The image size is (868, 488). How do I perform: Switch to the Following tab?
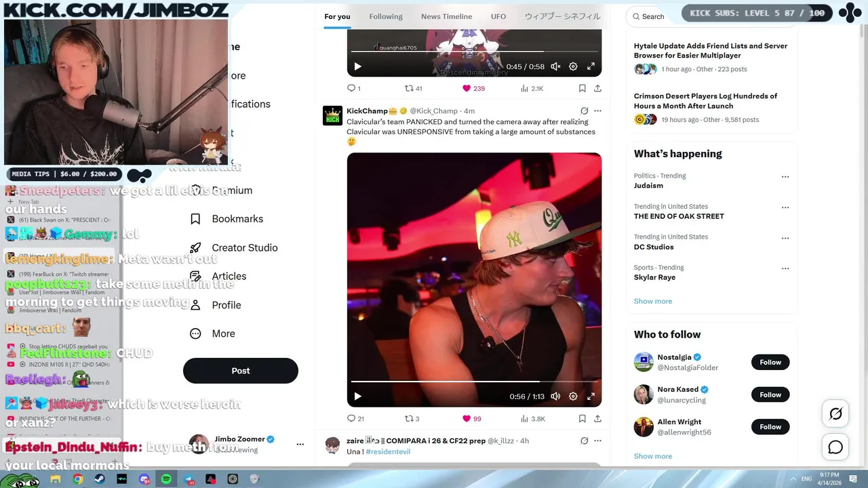pos(386,16)
